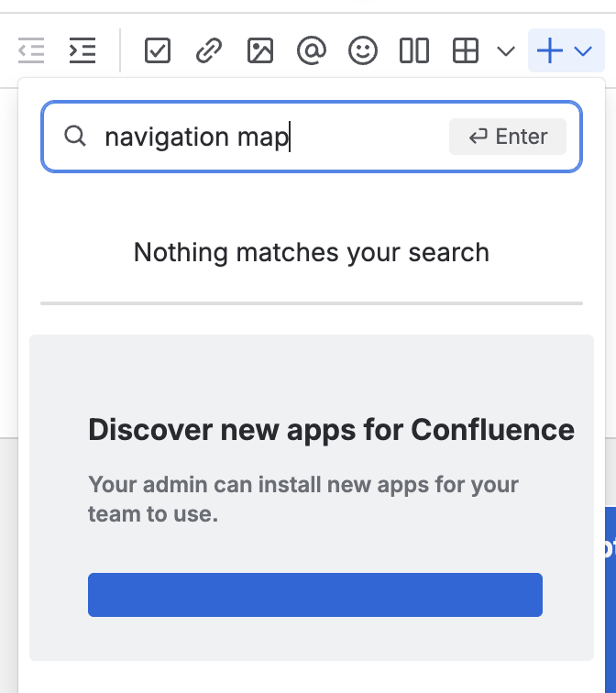This screenshot has height=693, width=616.
Task: Mention someone with the @ icon
Action: coord(312,50)
